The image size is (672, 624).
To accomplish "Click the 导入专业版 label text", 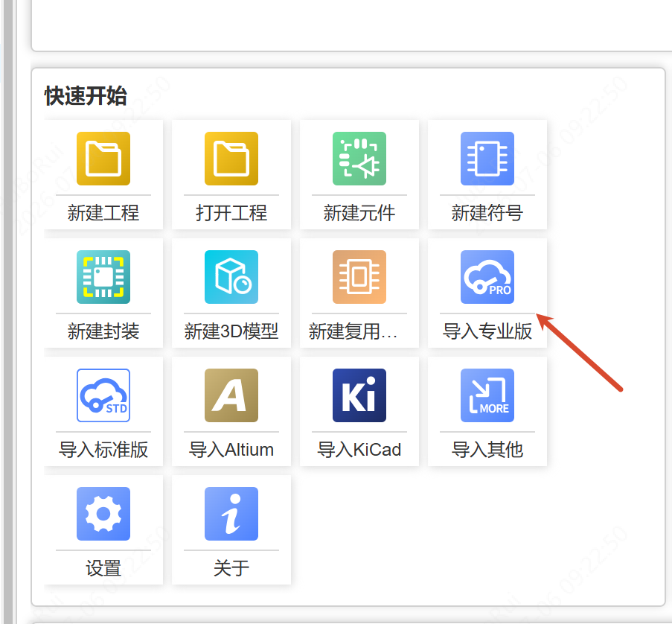I will click(x=487, y=331).
